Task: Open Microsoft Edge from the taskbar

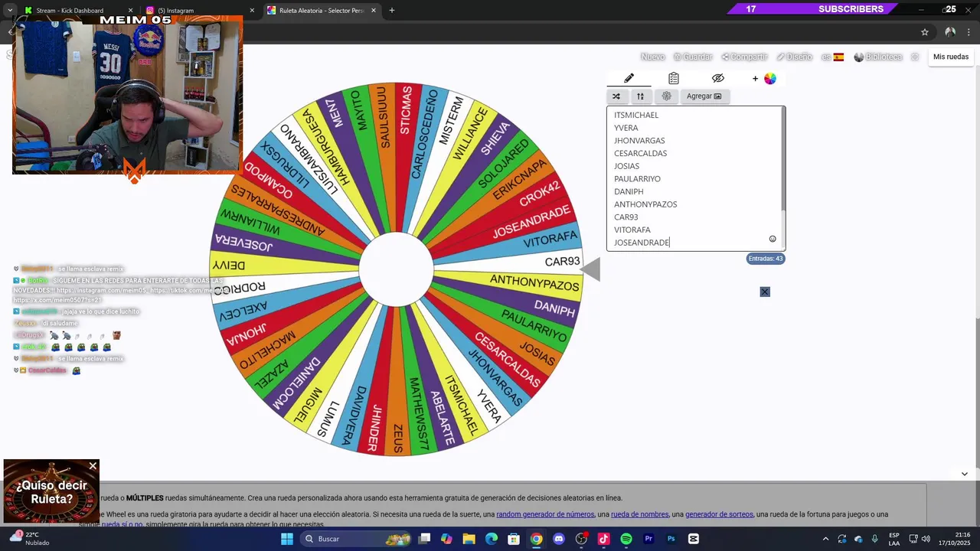Action: [x=492, y=539]
